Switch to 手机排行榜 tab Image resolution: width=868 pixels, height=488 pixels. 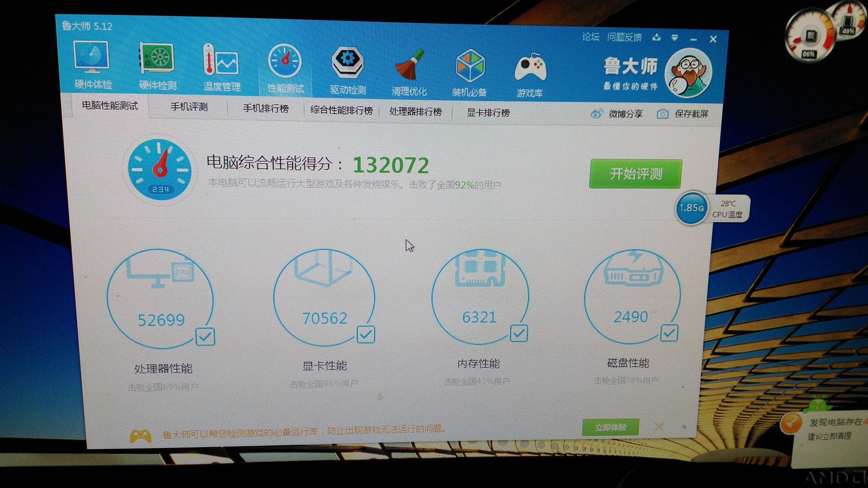click(266, 108)
